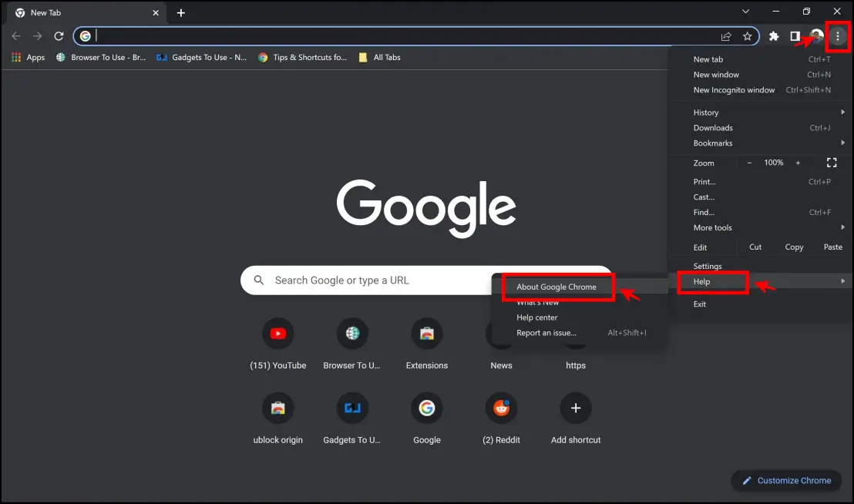Viewport: 854px width, 504px height.
Task: Go forward with the forward arrow
Action: coord(37,36)
